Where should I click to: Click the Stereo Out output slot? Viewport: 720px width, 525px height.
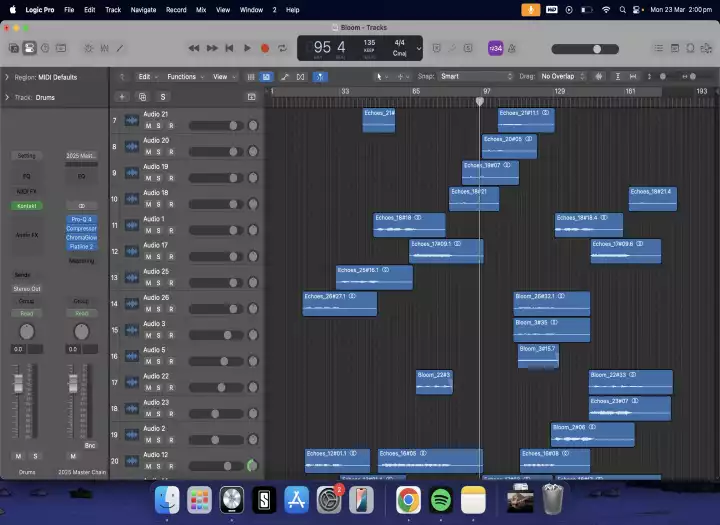[x=27, y=288]
